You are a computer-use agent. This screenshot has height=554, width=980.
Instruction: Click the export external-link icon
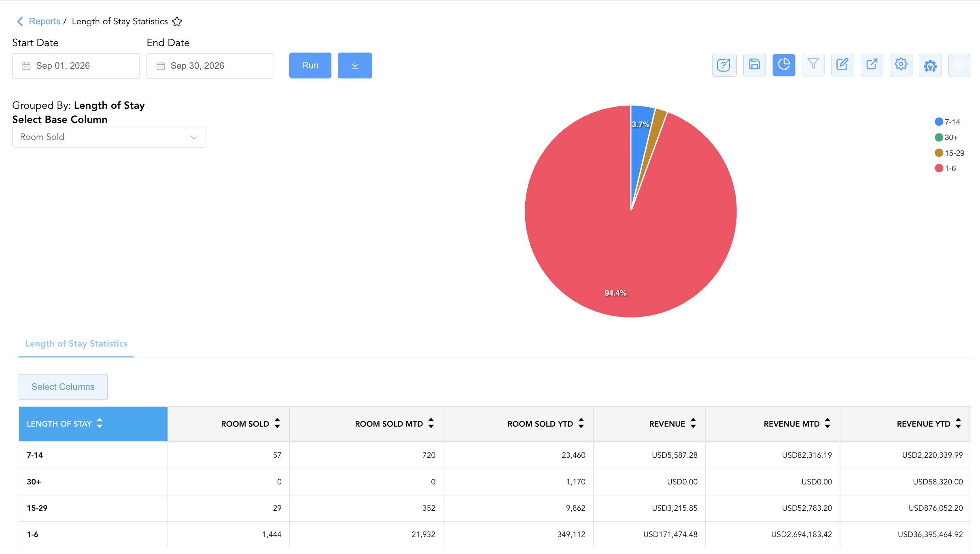[x=872, y=65]
